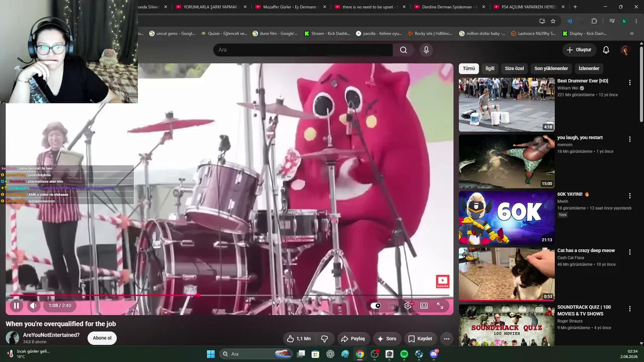
Task: Open 'Stream - Kick Dashb...' bookmark
Action: [327, 34]
